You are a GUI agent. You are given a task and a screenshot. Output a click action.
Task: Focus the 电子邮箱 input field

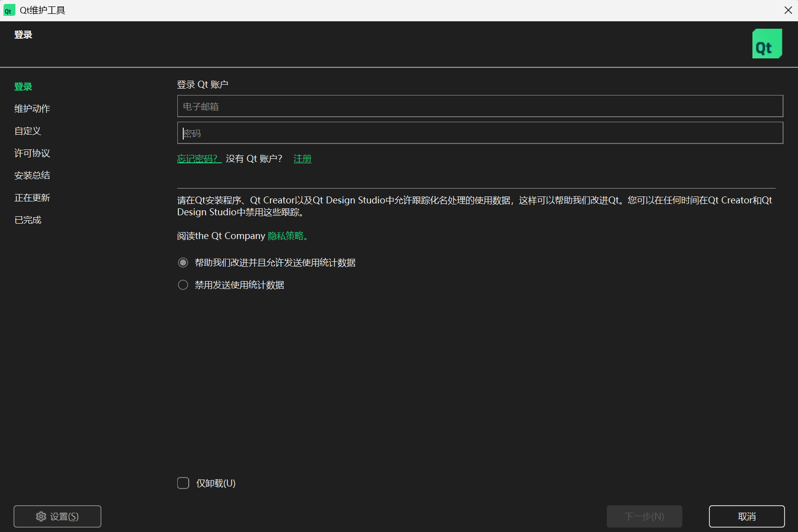pyautogui.click(x=480, y=106)
